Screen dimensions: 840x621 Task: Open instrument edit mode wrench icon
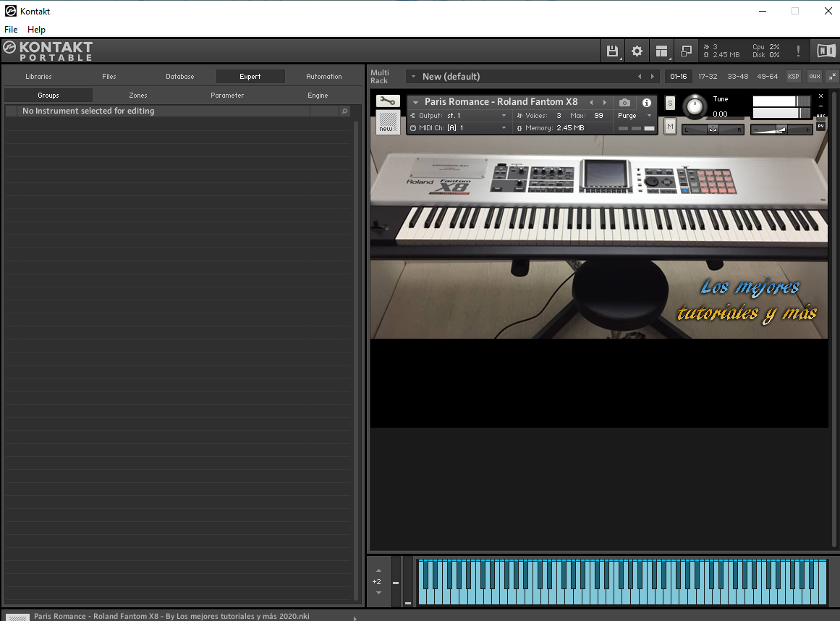point(388,101)
